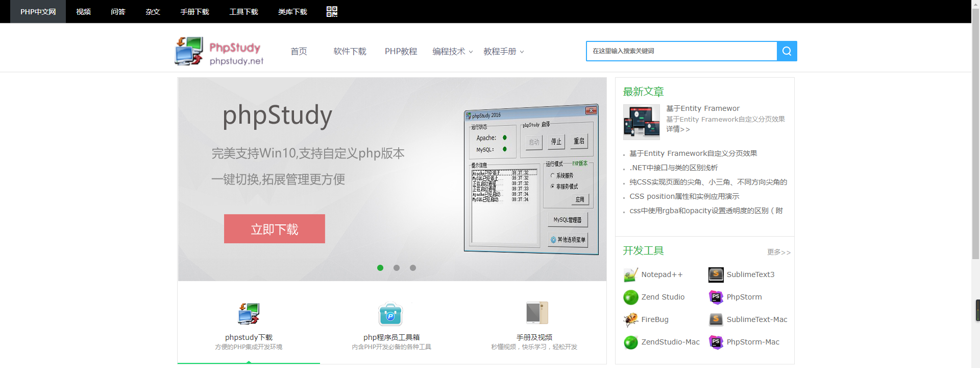Open PhpStorm-Mac tool icon
The width and height of the screenshot is (980, 368).
716,342
